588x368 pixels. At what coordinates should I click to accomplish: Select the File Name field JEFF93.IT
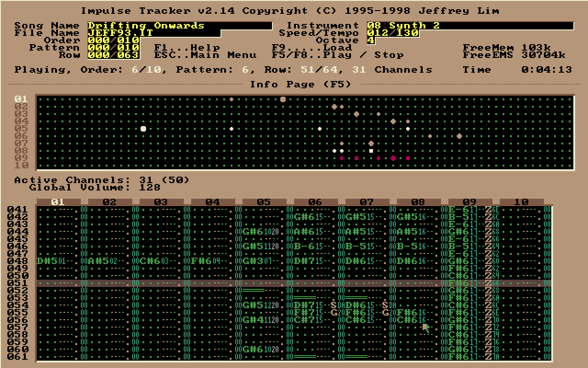pyautogui.click(x=154, y=33)
